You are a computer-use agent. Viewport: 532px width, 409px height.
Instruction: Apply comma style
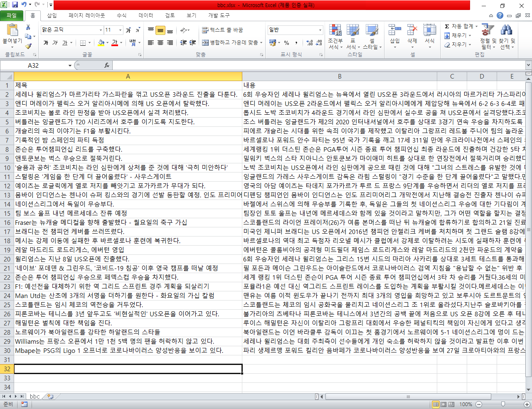[x=296, y=42]
